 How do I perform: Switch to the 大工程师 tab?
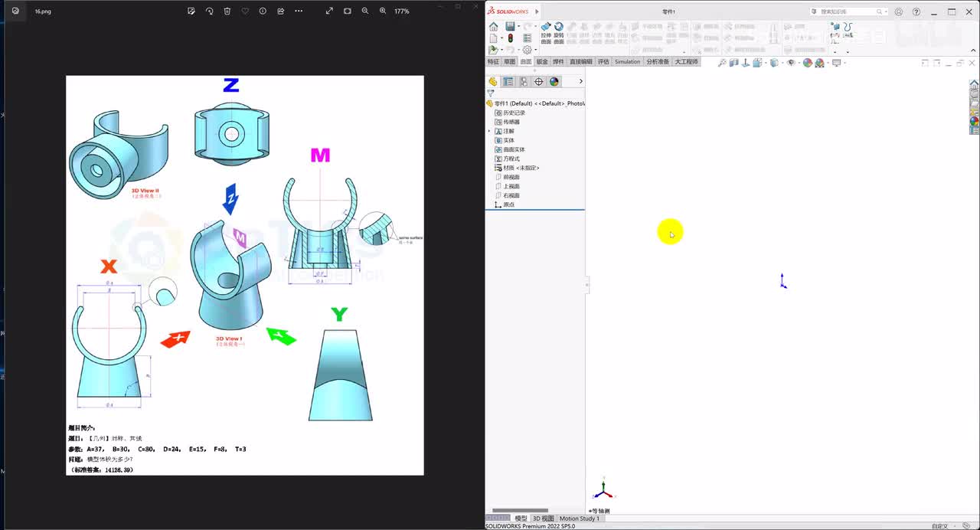(686, 62)
